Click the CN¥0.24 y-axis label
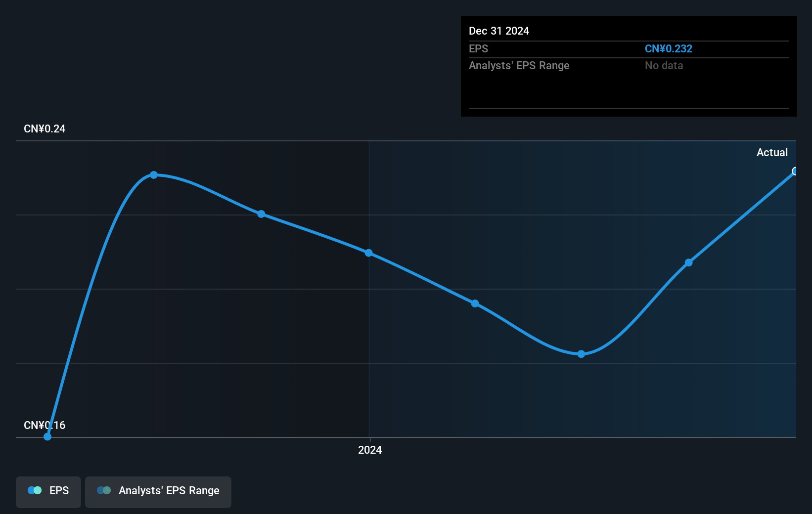This screenshot has width=812, height=514. 45,128
